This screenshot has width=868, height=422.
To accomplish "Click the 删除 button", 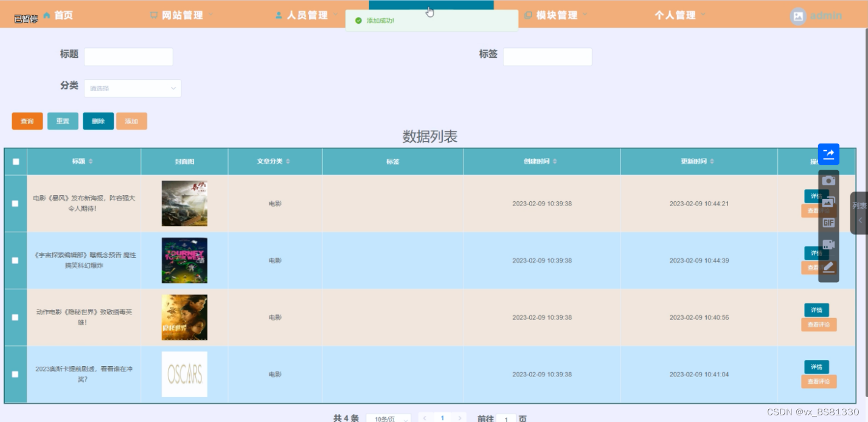I will point(98,121).
